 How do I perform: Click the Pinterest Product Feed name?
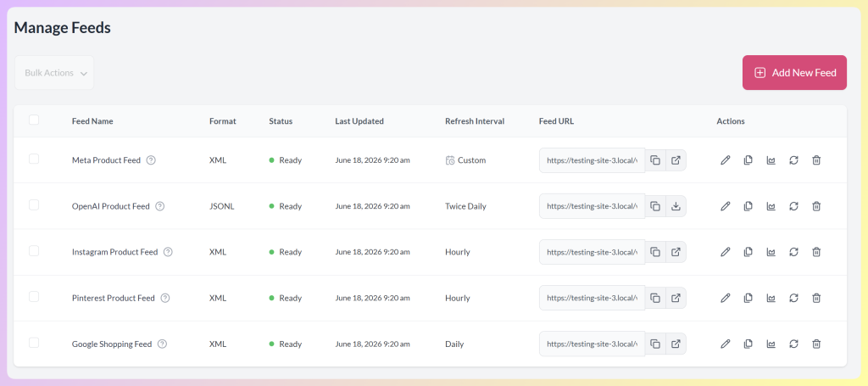click(x=114, y=298)
